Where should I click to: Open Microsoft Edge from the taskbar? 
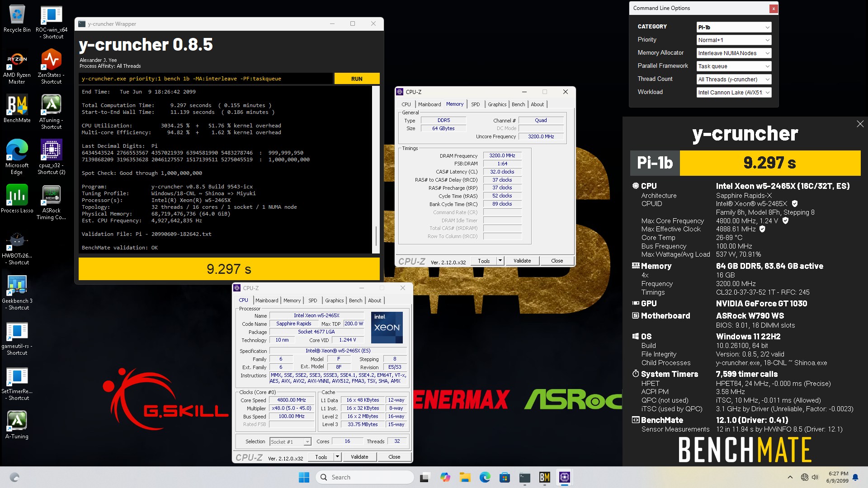point(485,477)
